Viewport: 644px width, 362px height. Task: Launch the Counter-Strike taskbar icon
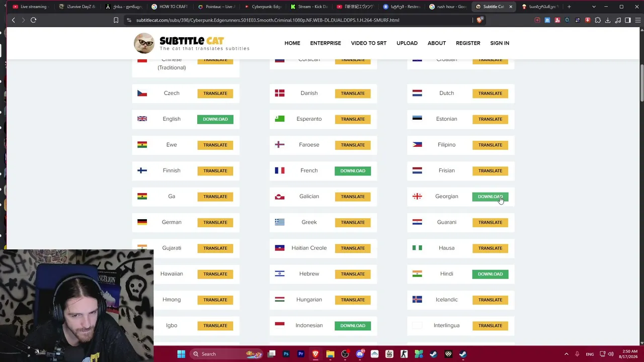[x=404, y=354]
